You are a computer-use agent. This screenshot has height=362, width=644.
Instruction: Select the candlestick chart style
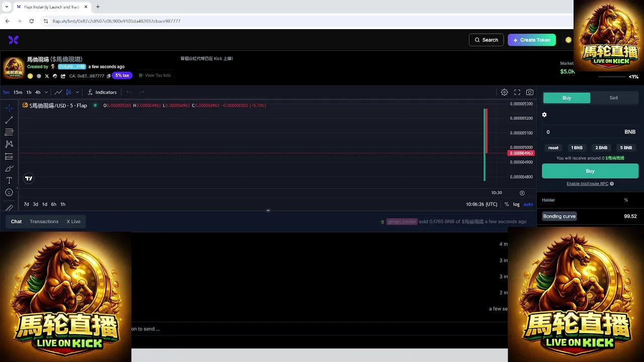pyautogui.click(x=69, y=92)
